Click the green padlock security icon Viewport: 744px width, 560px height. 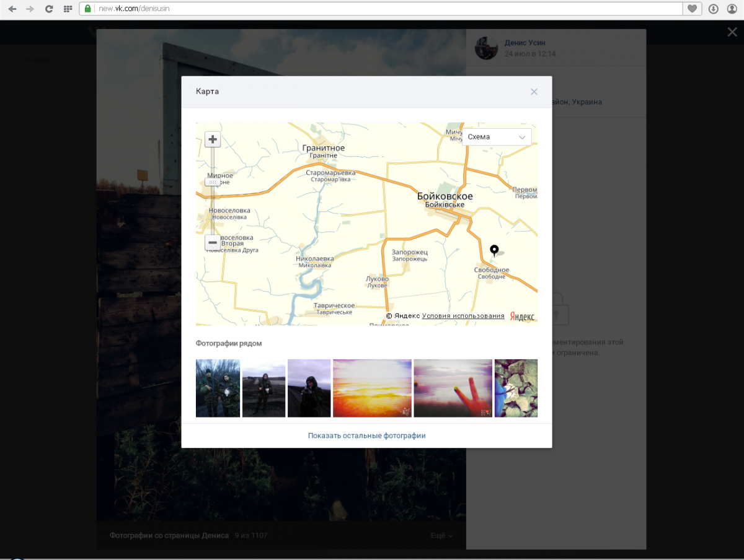tap(88, 9)
